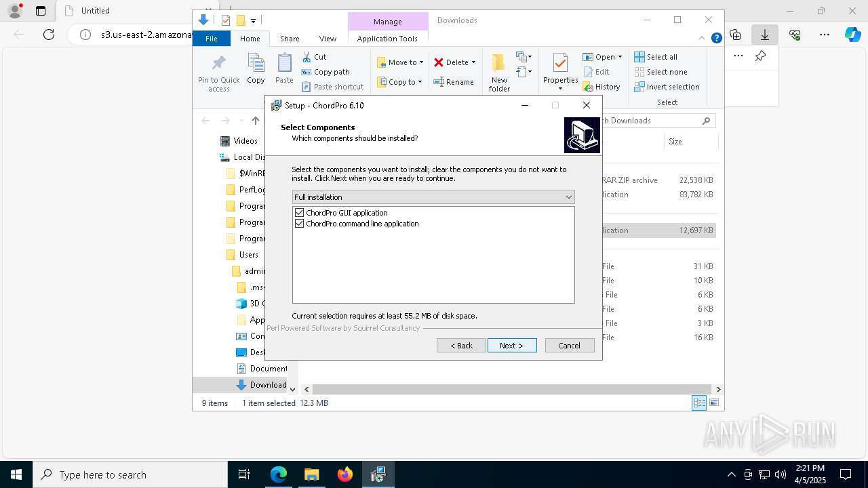Click the Size column header
Viewport: 868px width, 488px height.
[675, 142]
